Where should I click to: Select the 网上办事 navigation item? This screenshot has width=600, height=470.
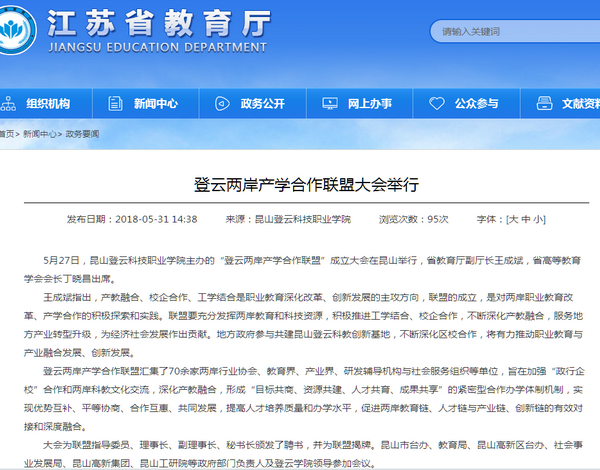pyautogui.click(x=369, y=103)
